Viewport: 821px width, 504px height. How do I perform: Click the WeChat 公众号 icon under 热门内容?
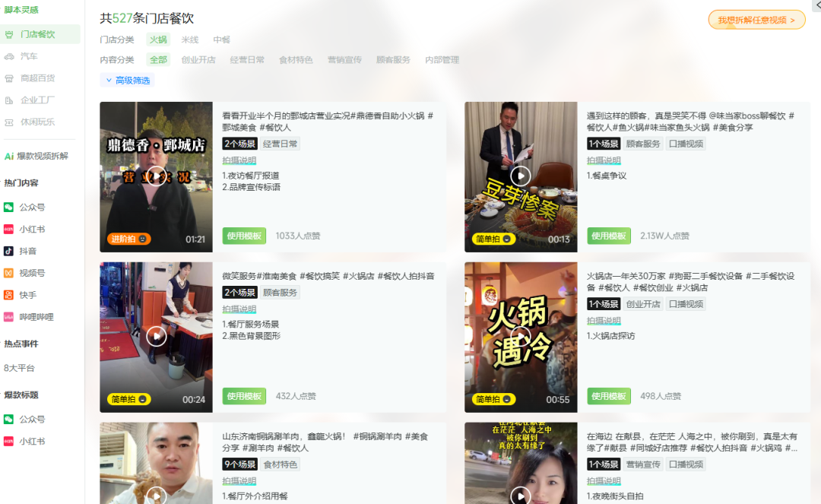pos(8,208)
